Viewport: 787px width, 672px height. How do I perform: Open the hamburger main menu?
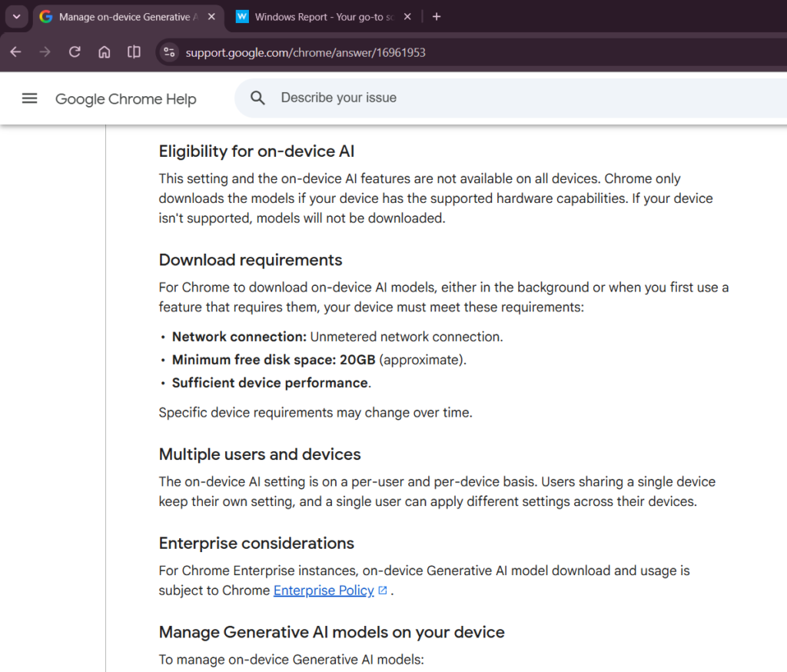tap(30, 98)
